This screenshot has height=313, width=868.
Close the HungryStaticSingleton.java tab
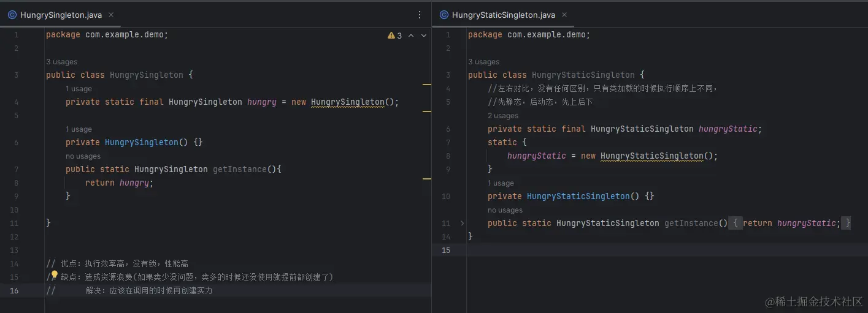564,15
